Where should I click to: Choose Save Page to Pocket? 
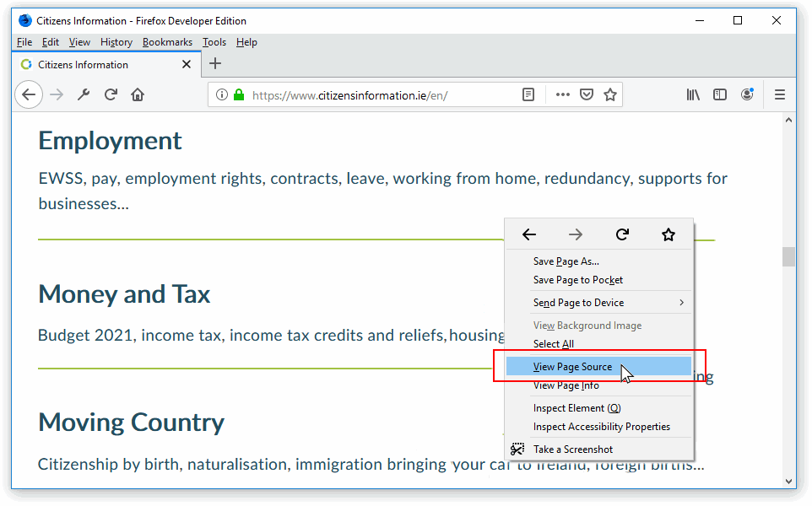point(598,280)
